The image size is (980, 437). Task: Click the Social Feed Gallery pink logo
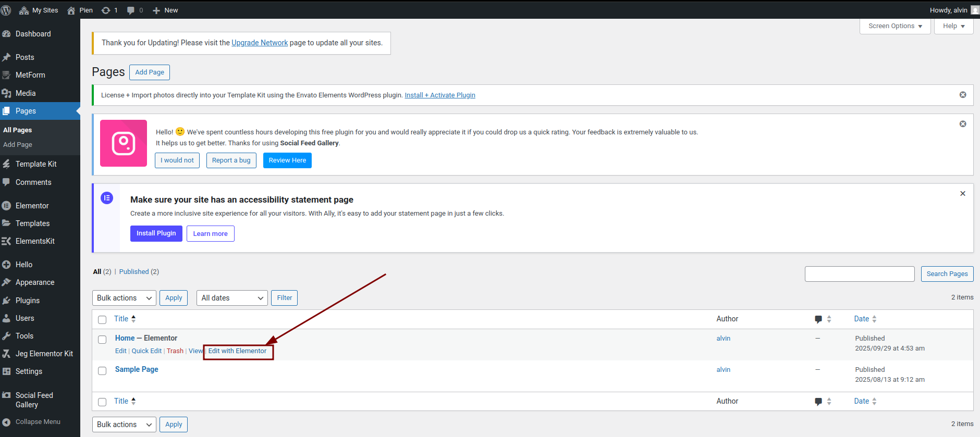point(124,143)
